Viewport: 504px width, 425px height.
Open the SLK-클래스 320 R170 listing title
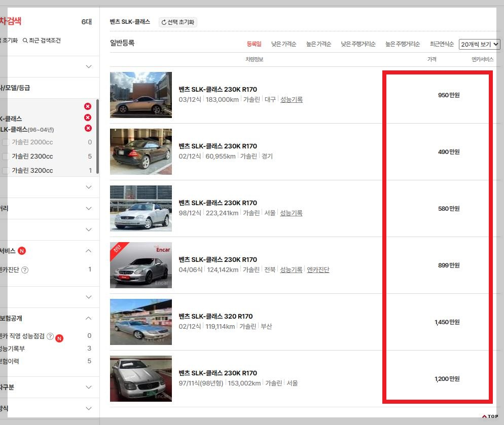pyautogui.click(x=215, y=317)
